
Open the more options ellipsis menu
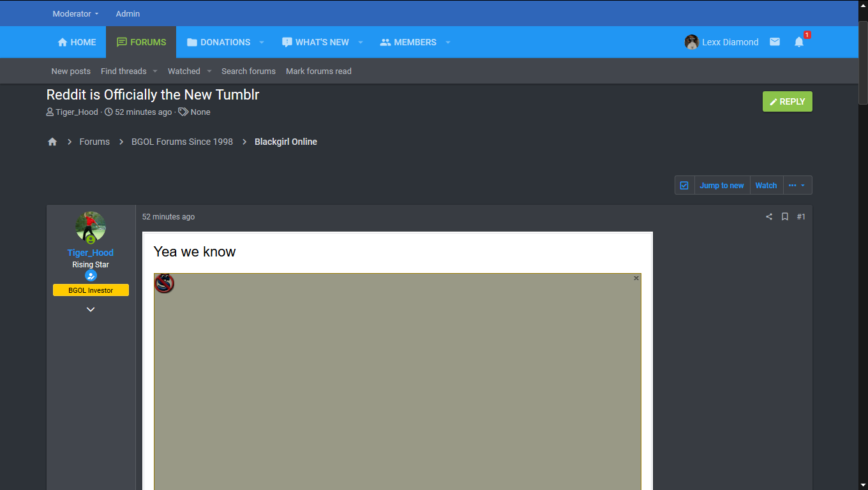797,186
